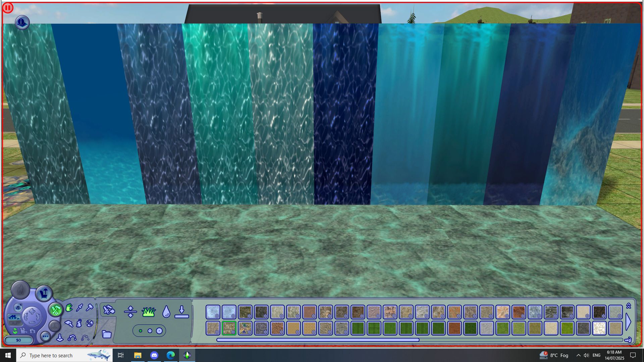Open the volume control icon
Viewport: 644px width, 362px height.
click(x=586, y=355)
